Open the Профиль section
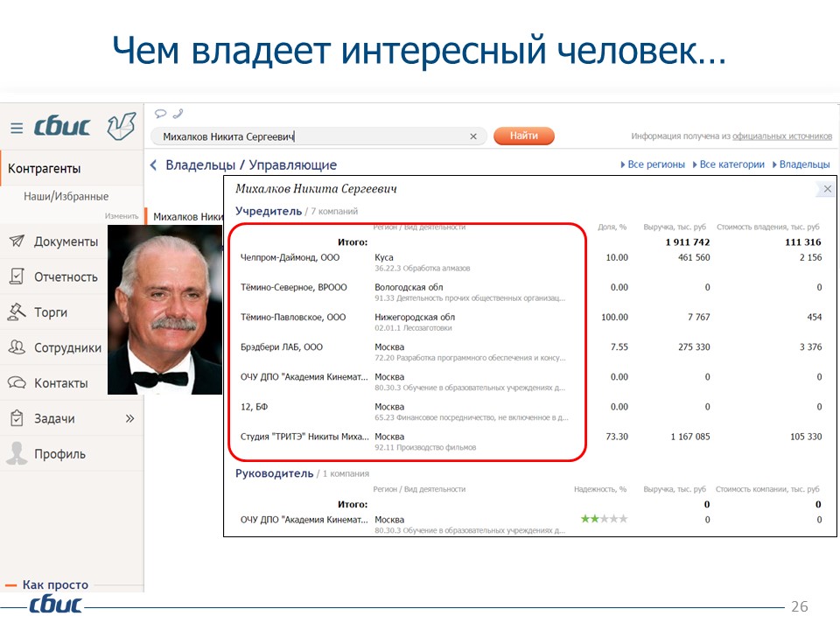Viewport: 840px width, 630px height. [60, 454]
